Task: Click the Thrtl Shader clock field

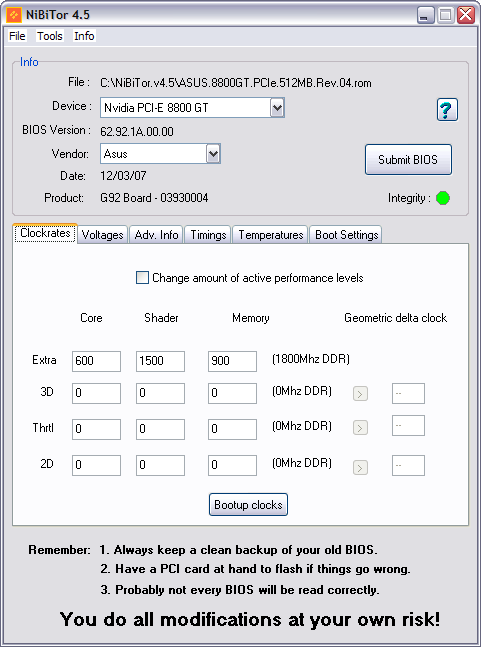Action: point(160,429)
